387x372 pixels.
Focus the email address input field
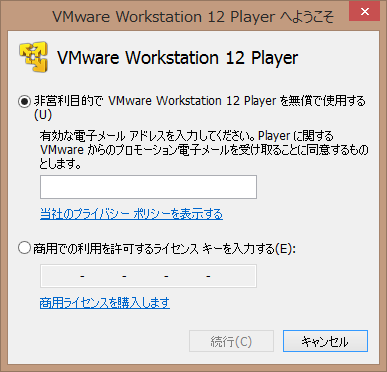click(x=148, y=187)
